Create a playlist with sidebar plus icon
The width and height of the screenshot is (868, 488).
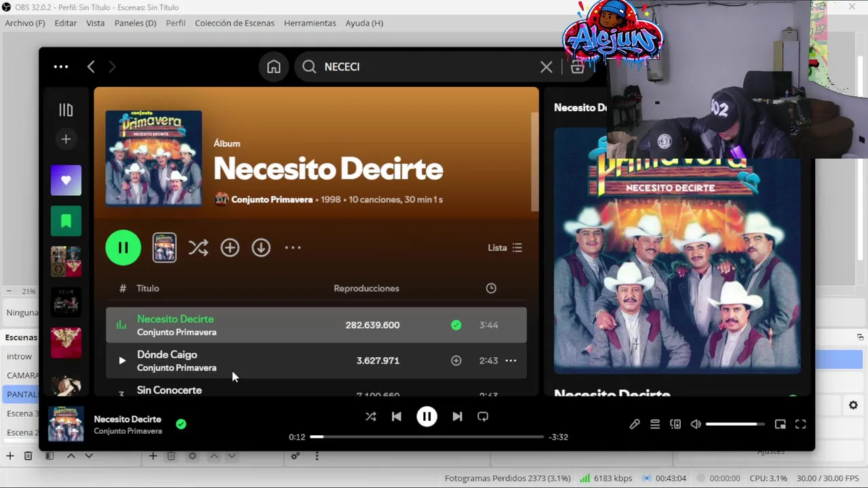pos(66,139)
